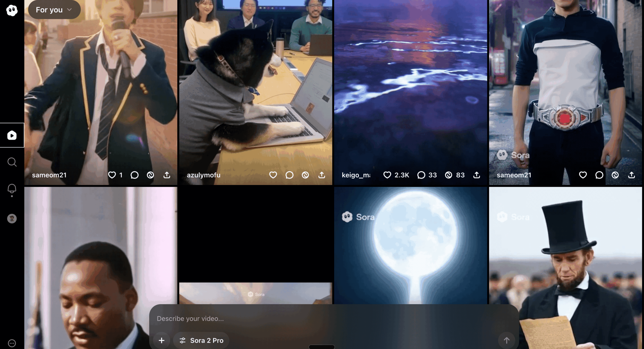This screenshot has width=644, height=349.
Task: Open the more options ellipsis in sidebar
Action: (x=12, y=343)
